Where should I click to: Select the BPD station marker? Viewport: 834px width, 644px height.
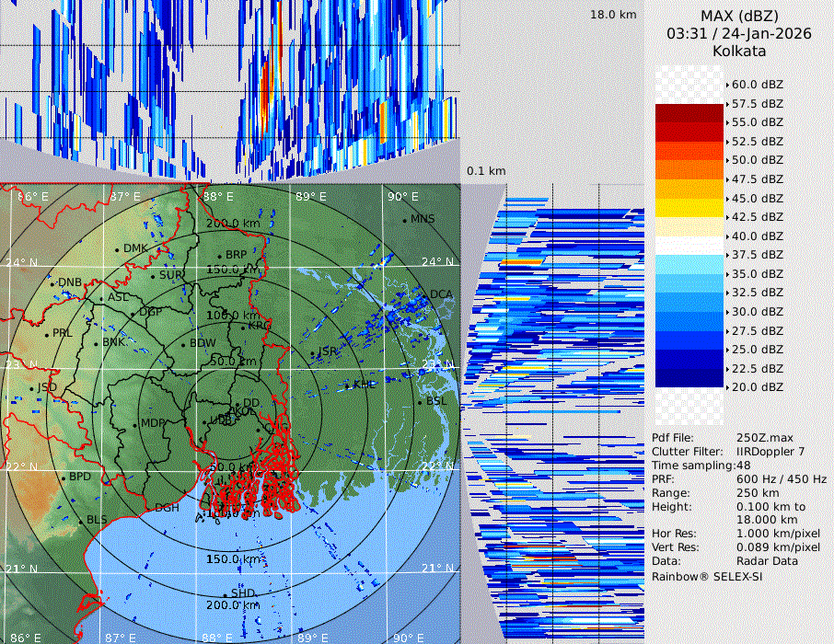coord(64,478)
